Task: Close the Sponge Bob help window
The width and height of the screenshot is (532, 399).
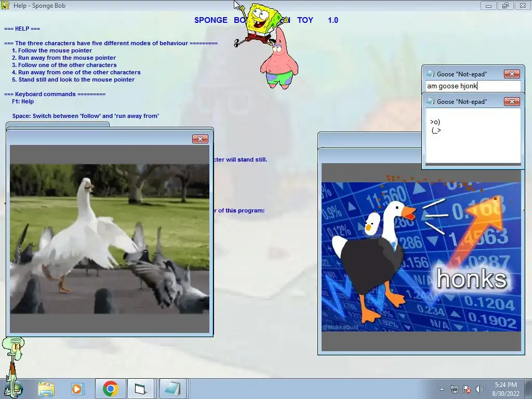Action: pos(523,5)
